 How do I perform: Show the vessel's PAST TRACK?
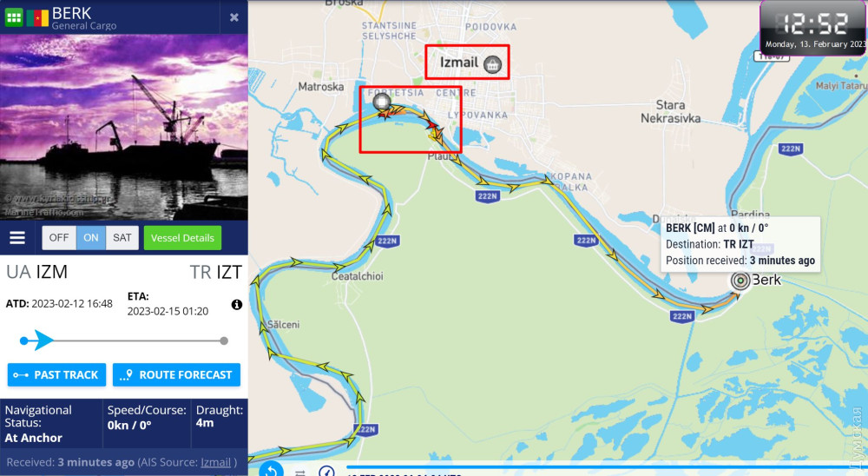point(56,374)
